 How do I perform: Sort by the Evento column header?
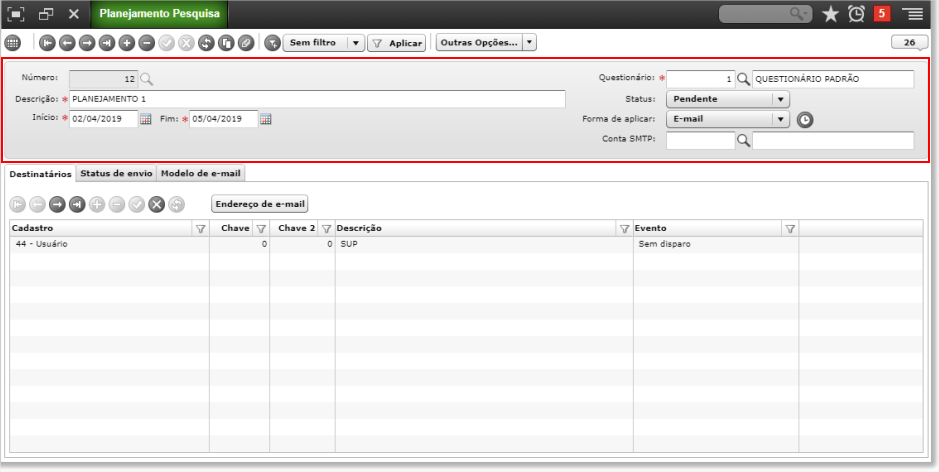[x=708, y=229]
